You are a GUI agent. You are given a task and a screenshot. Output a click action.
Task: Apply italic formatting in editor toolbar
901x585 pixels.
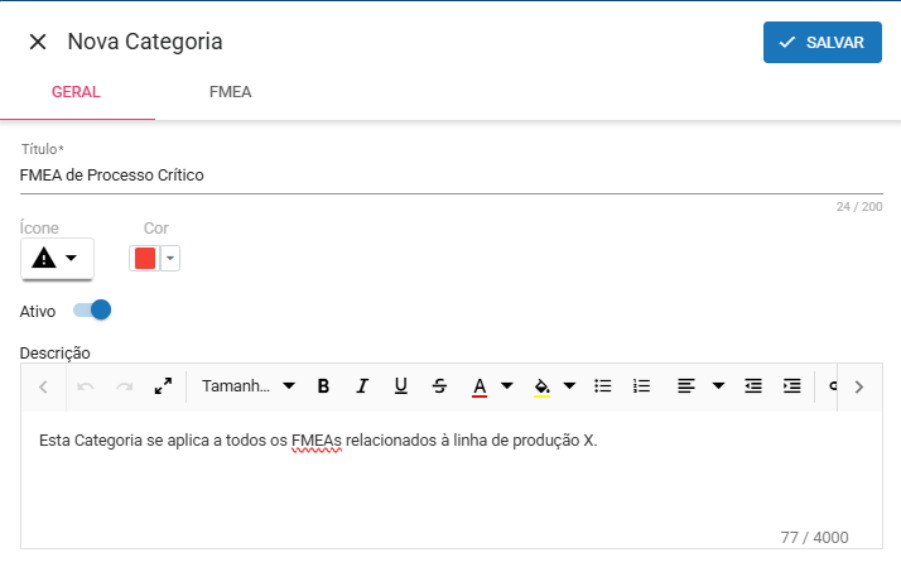[x=362, y=386]
